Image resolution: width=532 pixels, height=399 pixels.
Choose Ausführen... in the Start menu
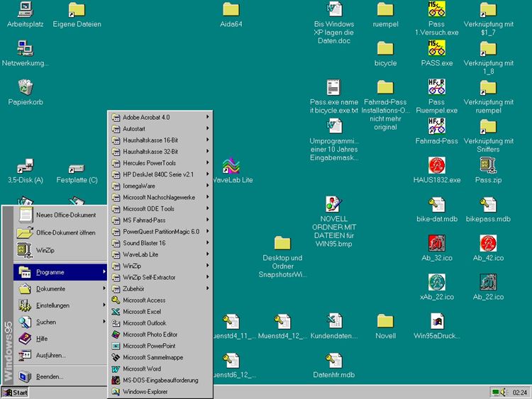[60, 355]
